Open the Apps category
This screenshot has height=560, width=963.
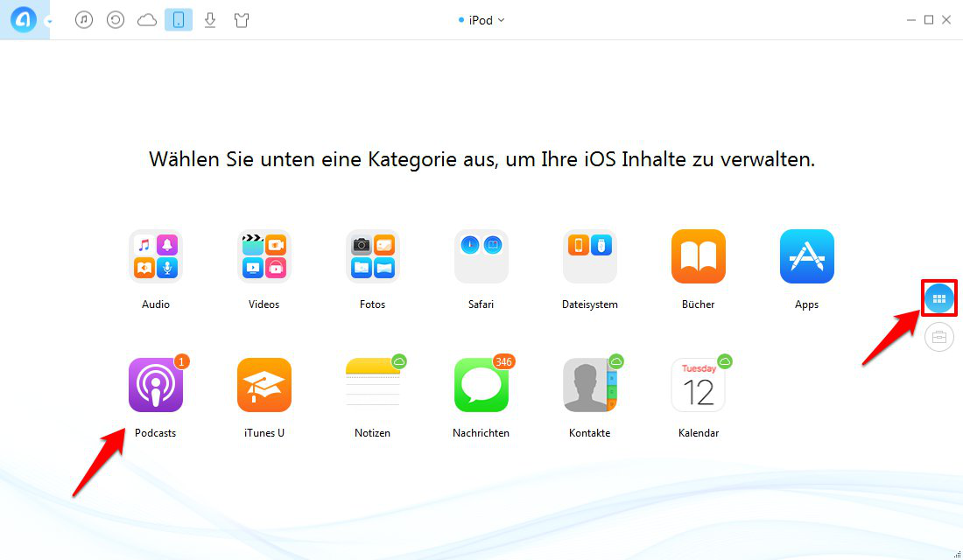pos(807,256)
